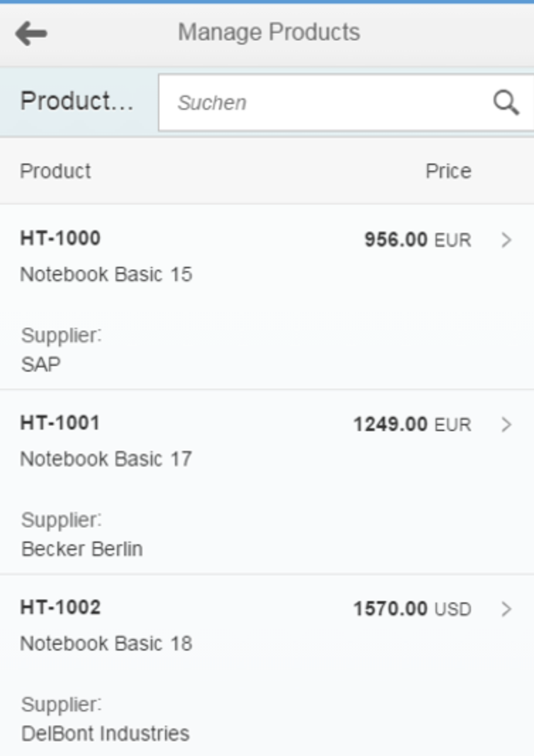The image size is (534, 756).
Task: Click the 1570.00 USD price
Action: (x=412, y=609)
